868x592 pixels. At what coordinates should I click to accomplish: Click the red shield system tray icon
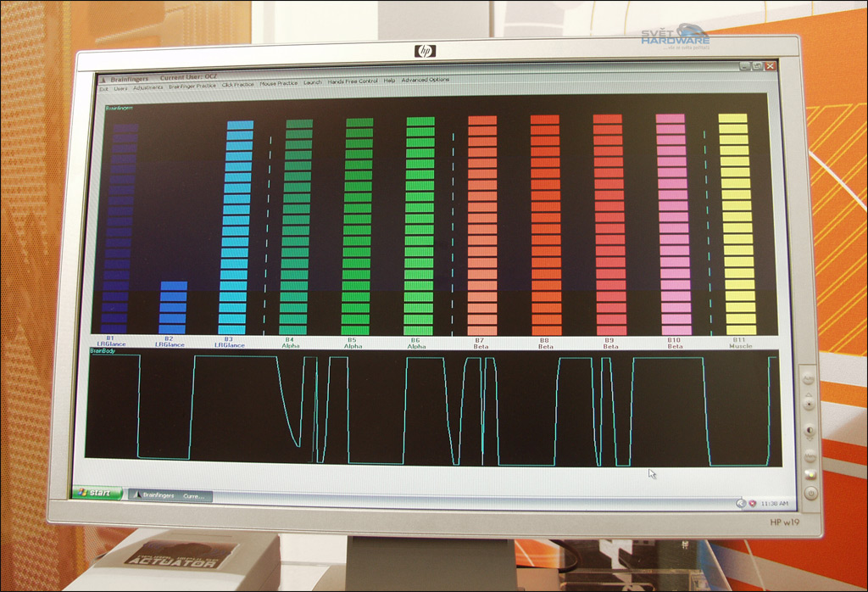click(x=752, y=503)
